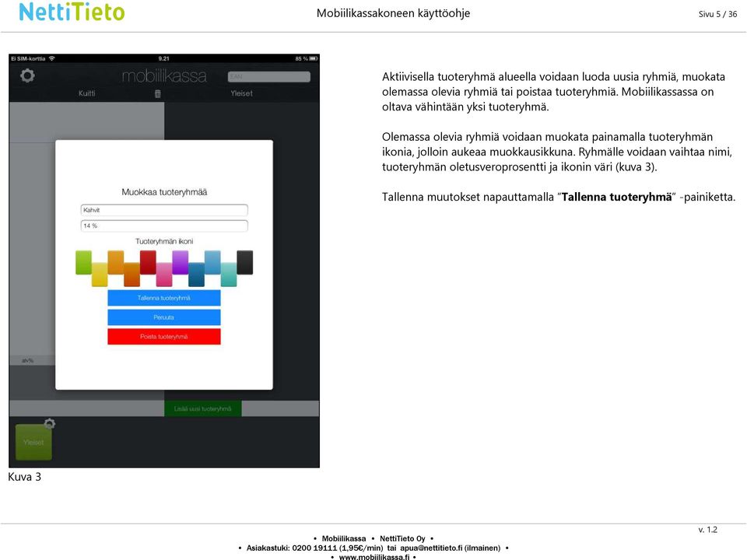The image size is (747, 560).
Task: Click the version label v. 1.2
Action: point(708,530)
